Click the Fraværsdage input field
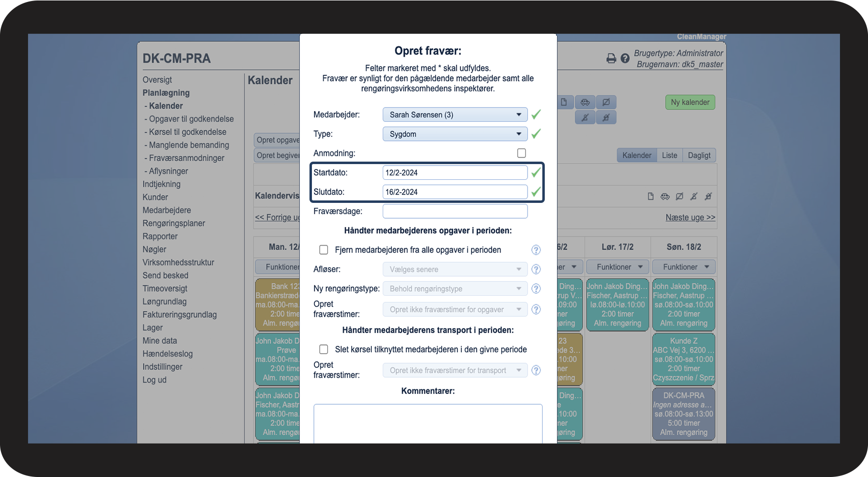Screen dimensions: 868x477 coord(455,211)
